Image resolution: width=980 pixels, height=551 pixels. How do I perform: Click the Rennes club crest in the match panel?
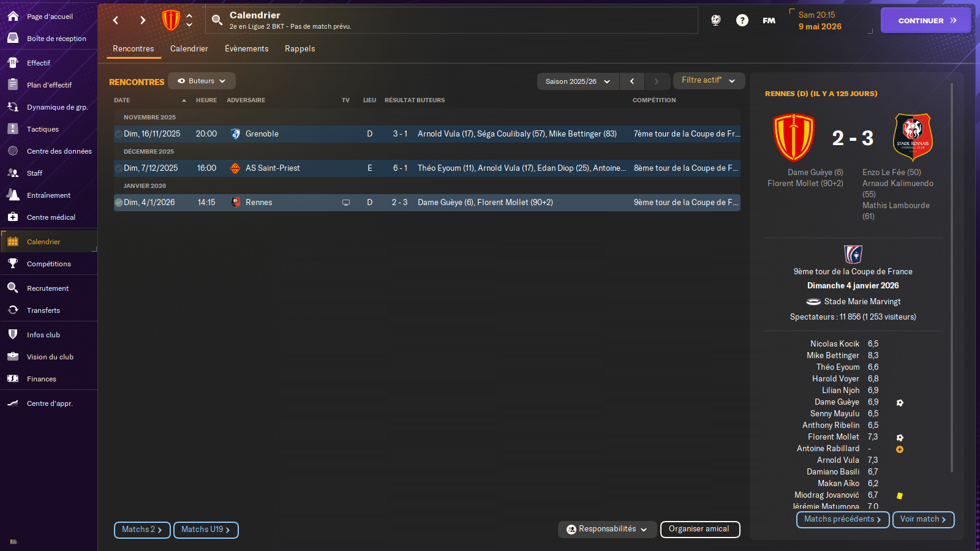pyautogui.click(x=913, y=137)
